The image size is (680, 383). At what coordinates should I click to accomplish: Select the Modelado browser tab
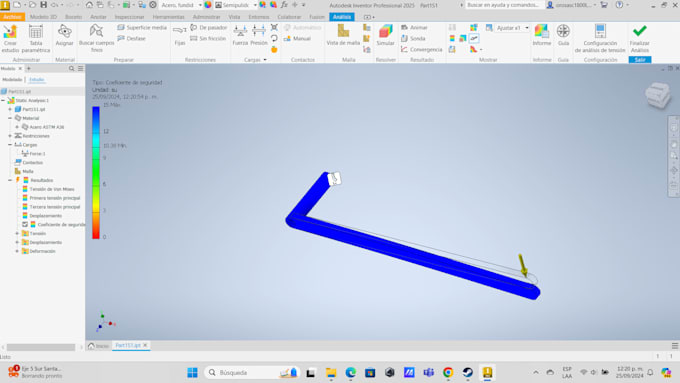tap(12, 80)
